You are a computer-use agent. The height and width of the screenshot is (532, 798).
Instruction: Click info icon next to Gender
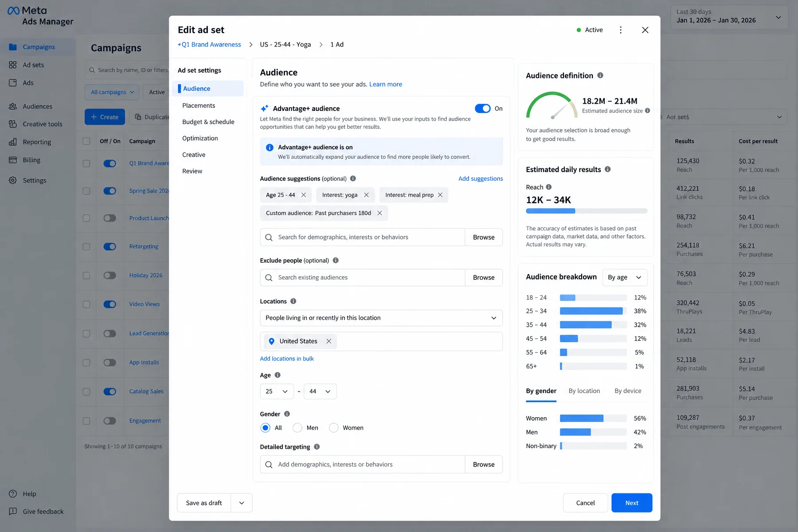click(287, 414)
